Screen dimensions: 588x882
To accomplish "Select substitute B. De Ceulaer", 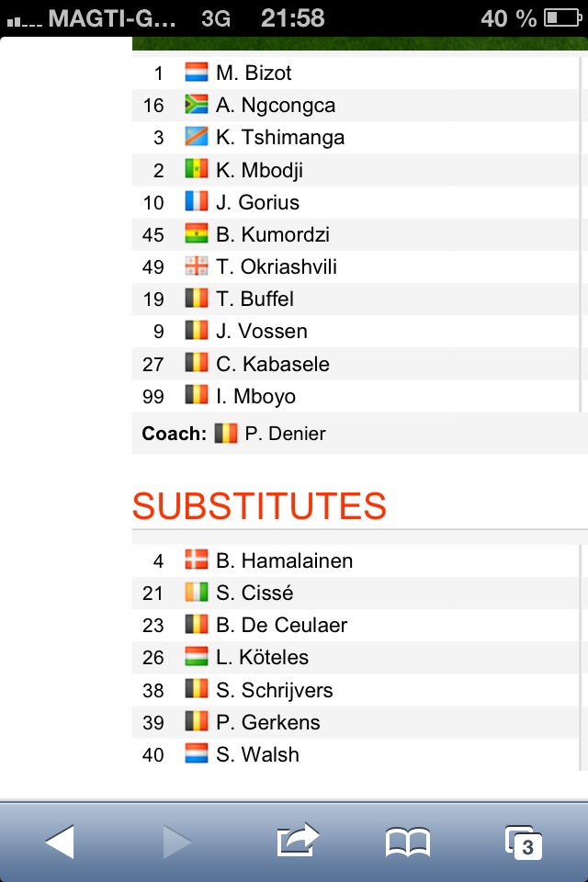I will (281, 625).
